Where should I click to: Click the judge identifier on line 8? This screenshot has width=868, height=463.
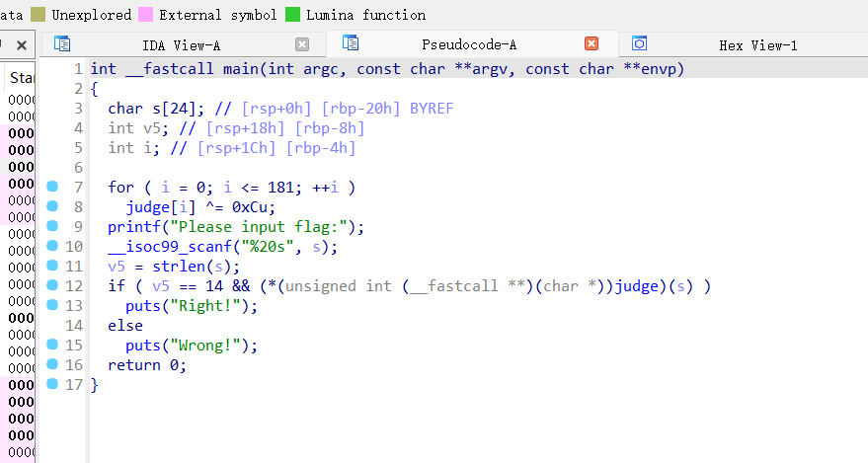[x=148, y=207]
